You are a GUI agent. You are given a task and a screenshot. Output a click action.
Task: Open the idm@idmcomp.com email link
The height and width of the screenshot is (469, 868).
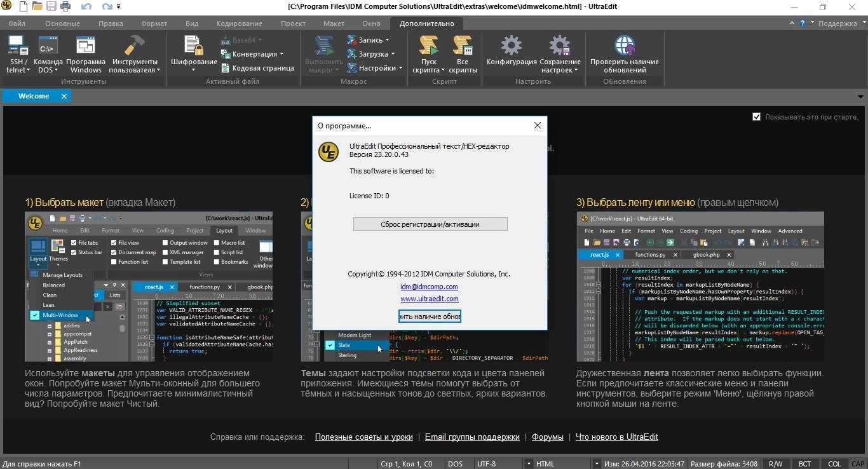pos(429,287)
